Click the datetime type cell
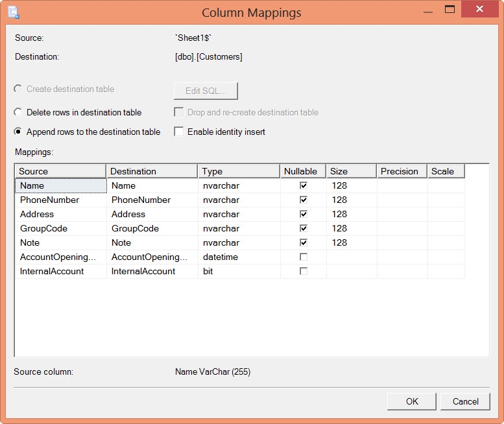This screenshot has width=504, height=424. tap(239, 257)
